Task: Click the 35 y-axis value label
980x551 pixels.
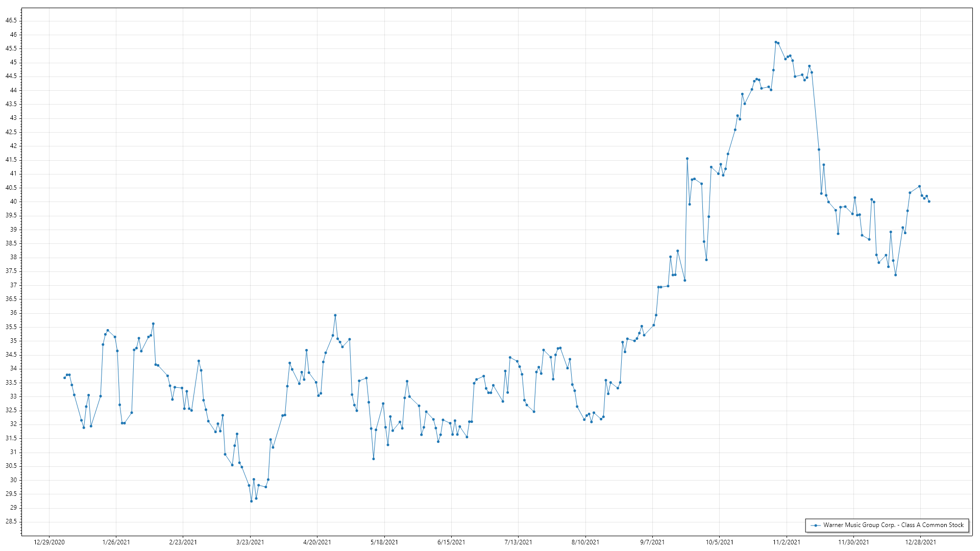Action: tap(13, 341)
